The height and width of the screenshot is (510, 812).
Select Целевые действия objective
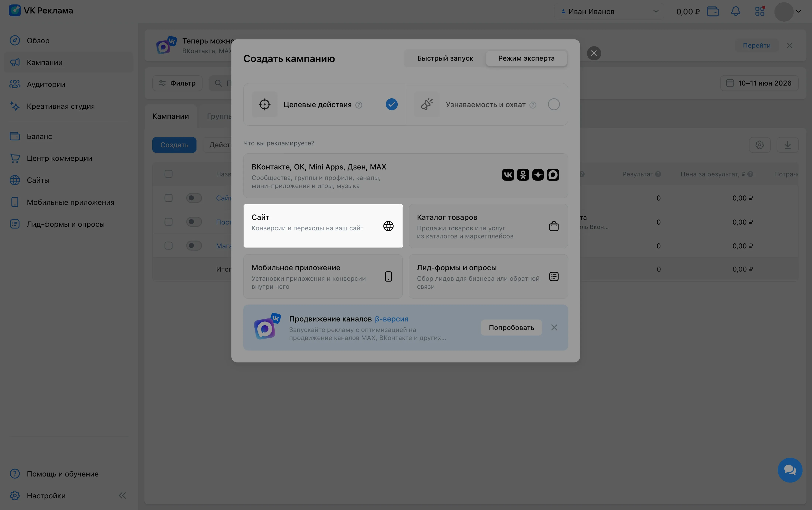(x=325, y=104)
